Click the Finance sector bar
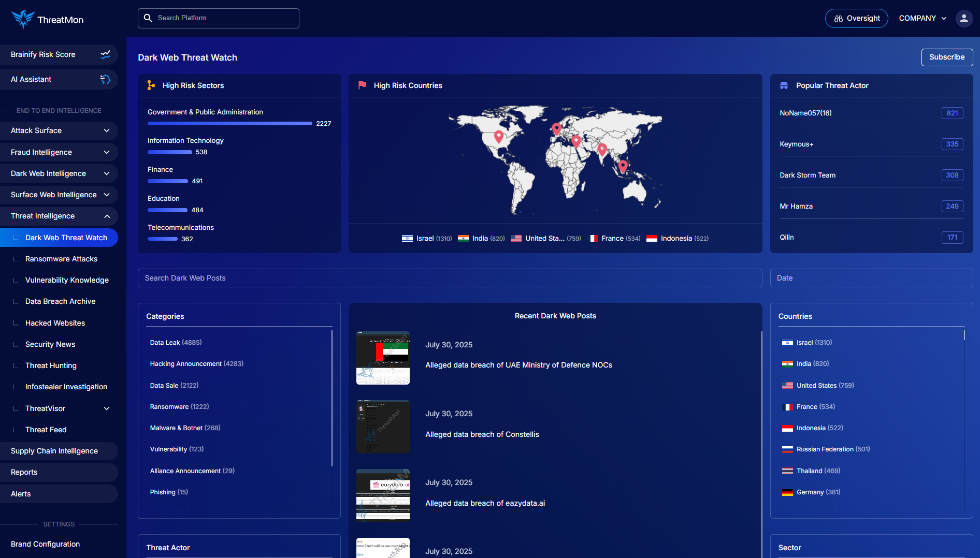The width and height of the screenshot is (980, 558). coord(168,181)
